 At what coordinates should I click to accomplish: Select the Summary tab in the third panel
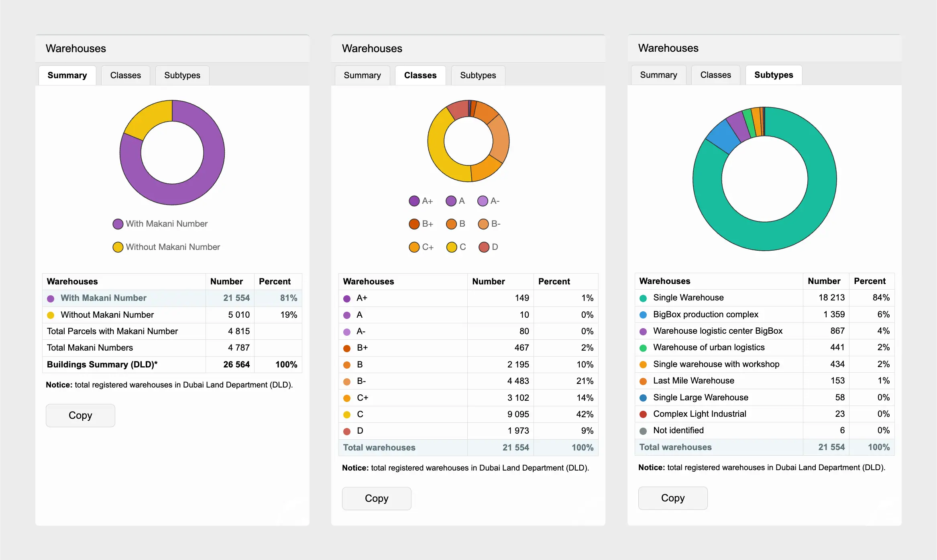(x=658, y=75)
